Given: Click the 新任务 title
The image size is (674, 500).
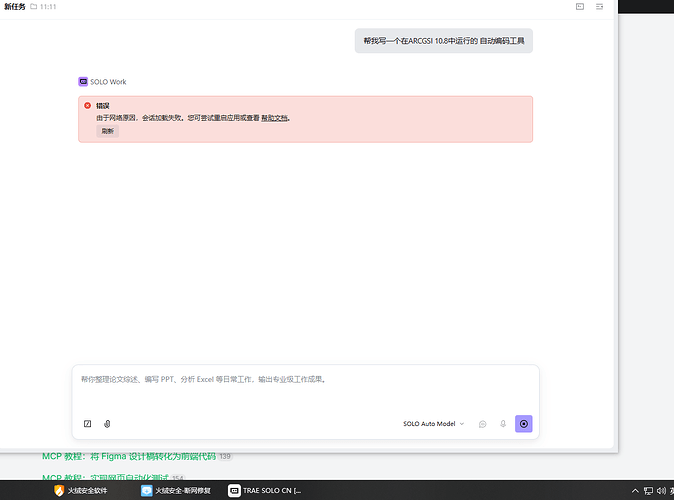Looking at the screenshot, I should 15,6.
